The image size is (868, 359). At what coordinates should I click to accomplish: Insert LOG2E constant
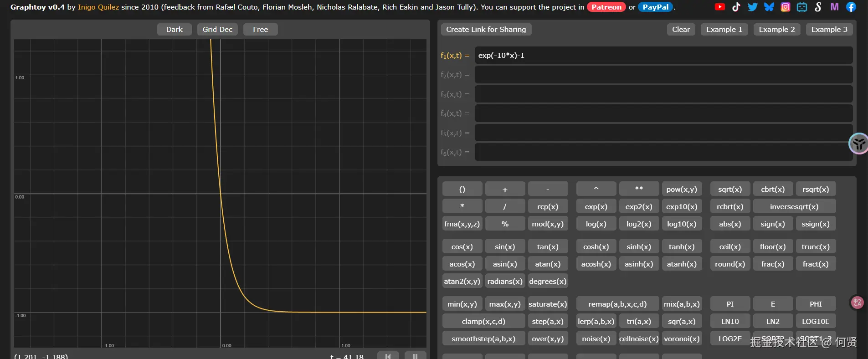[x=730, y=338]
